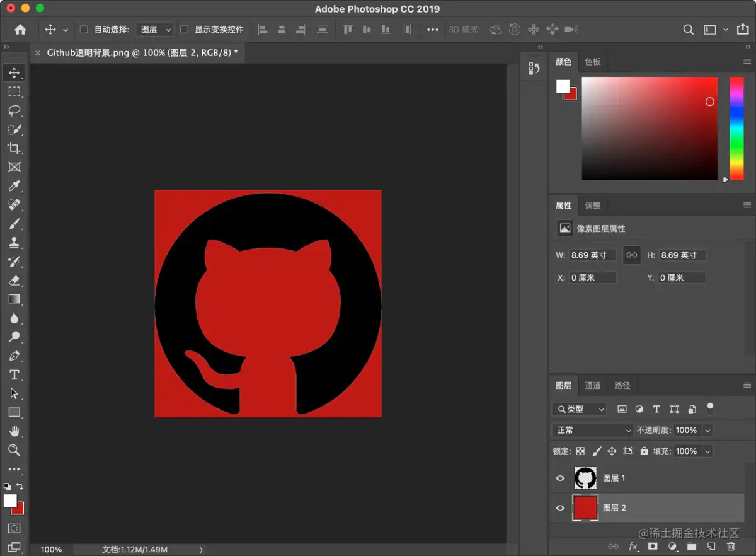Open the 图层 auto-select target dropdown
This screenshot has width=756, height=556.
tap(155, 30)
